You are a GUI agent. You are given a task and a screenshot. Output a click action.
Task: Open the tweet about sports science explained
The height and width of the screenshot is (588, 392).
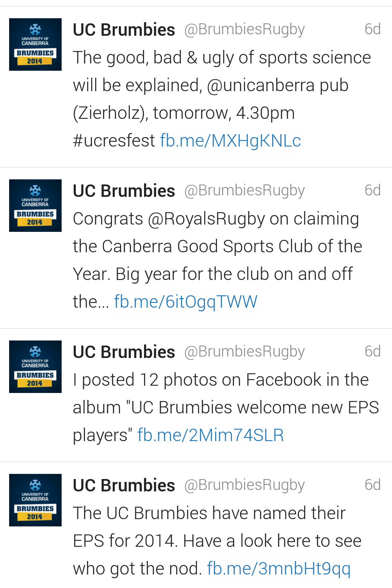196,87
